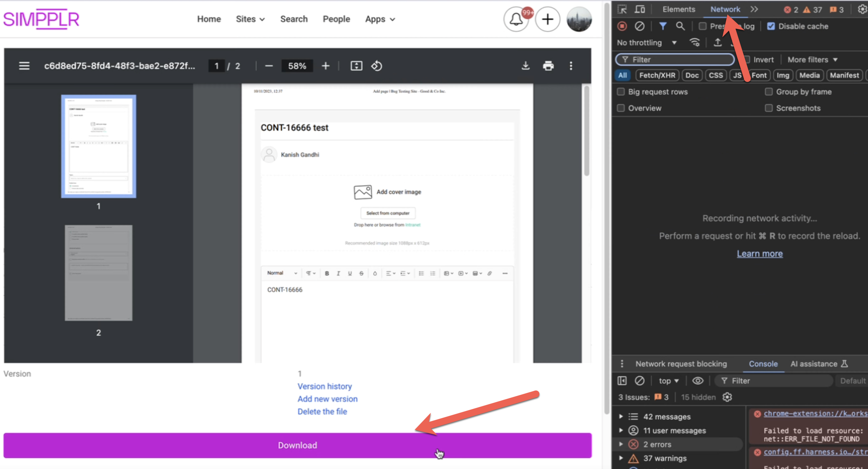Viewport: 868px width, 469px height.
Task: Print the PDF document
Action: pyautogui.click(x=548, y=65)
